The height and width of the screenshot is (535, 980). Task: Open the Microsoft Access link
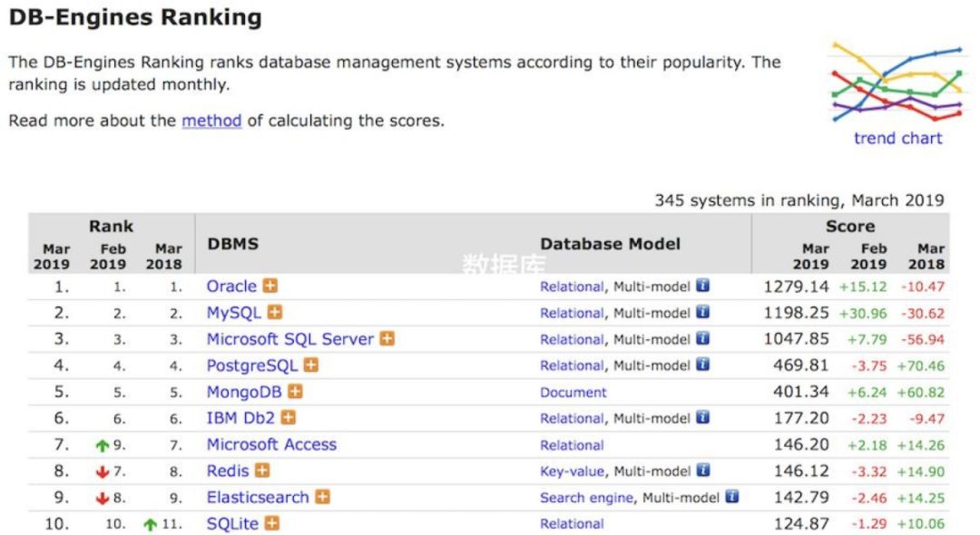point(271,444)
